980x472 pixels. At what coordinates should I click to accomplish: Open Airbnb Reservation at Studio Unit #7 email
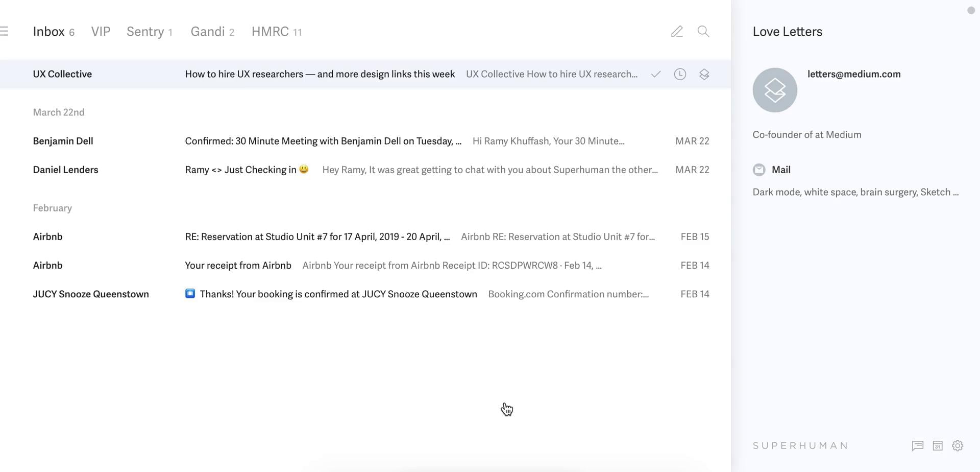[x=365, y=237]
